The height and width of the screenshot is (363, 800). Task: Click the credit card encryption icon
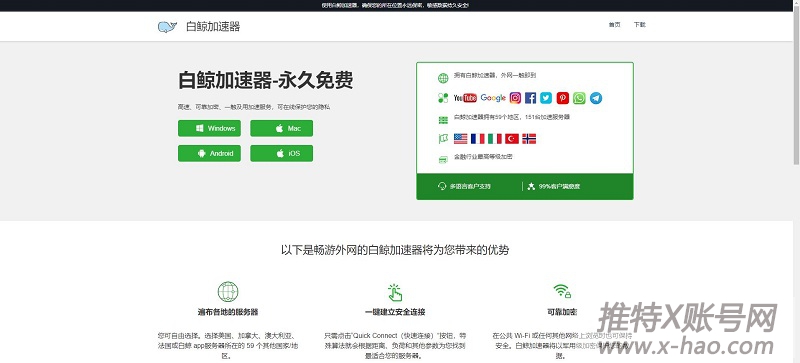(443, 159)
